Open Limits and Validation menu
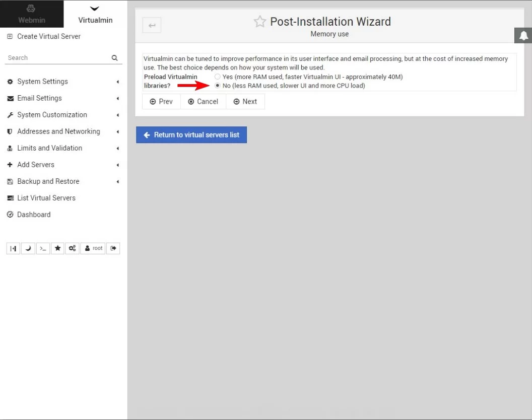 [x=49, y=148]
